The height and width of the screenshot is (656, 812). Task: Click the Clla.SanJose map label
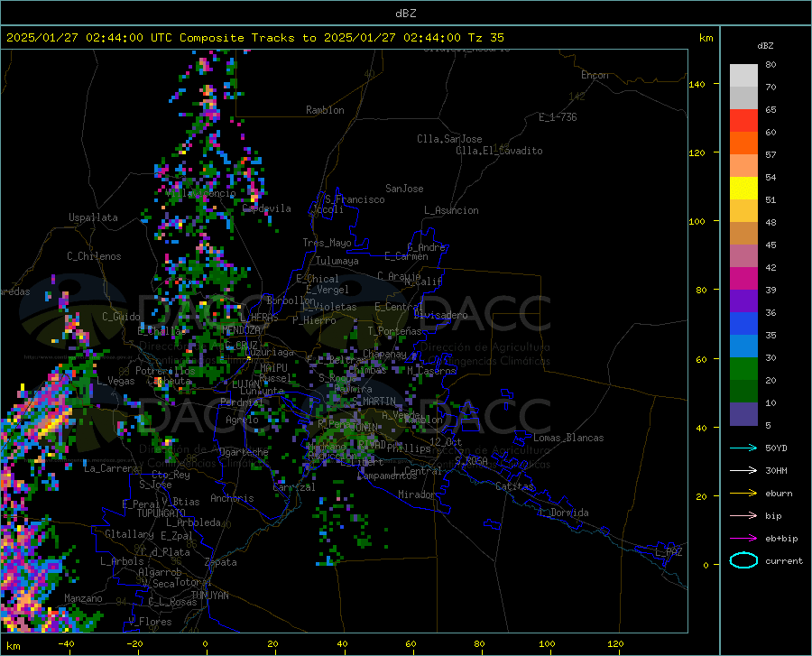click(449, 139)
